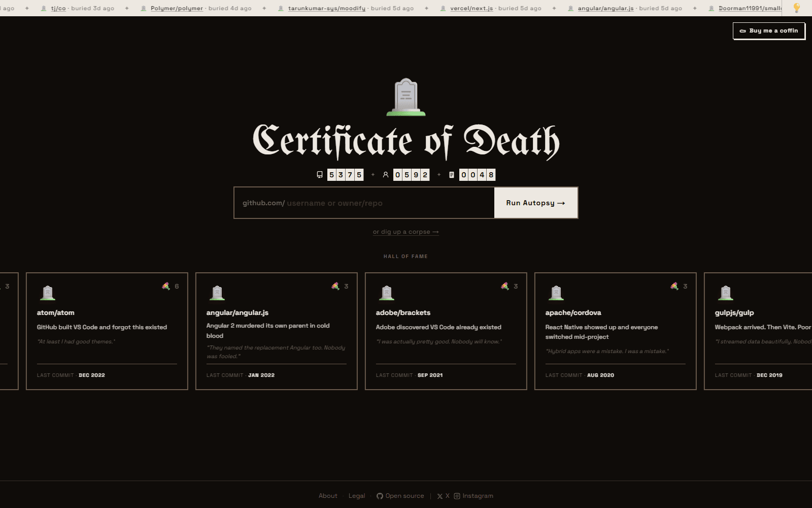
Task: Click the Certificate of Death title
Action: tap(406, 141)
